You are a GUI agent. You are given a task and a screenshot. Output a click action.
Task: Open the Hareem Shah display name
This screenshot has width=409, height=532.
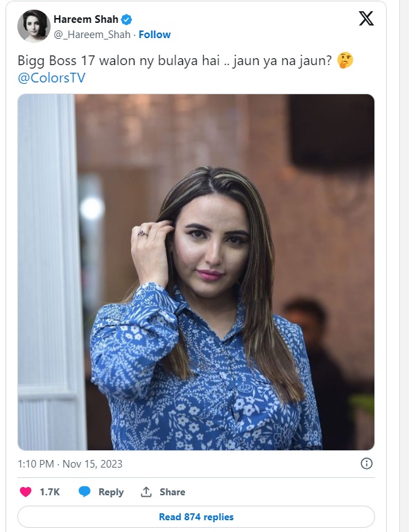click(x=86, y=19)
